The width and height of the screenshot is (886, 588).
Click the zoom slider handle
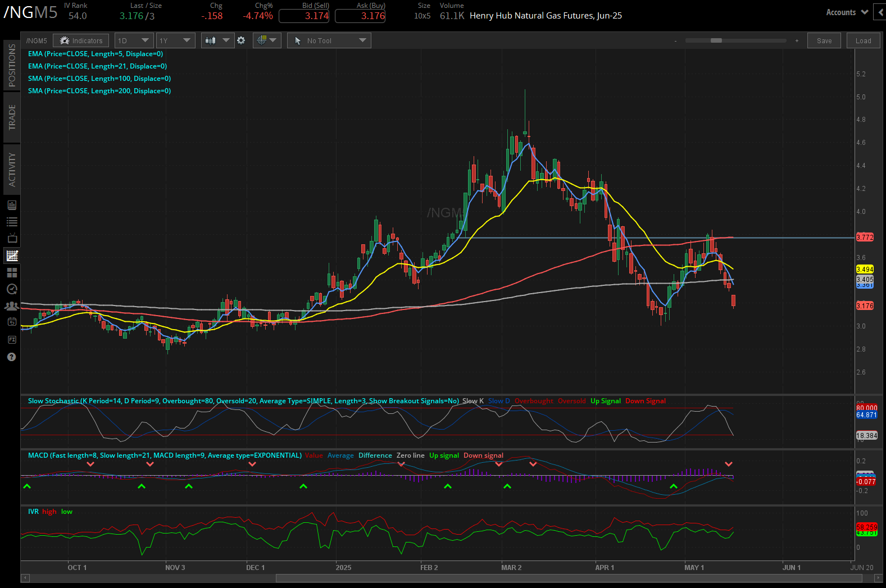[716, 40]
